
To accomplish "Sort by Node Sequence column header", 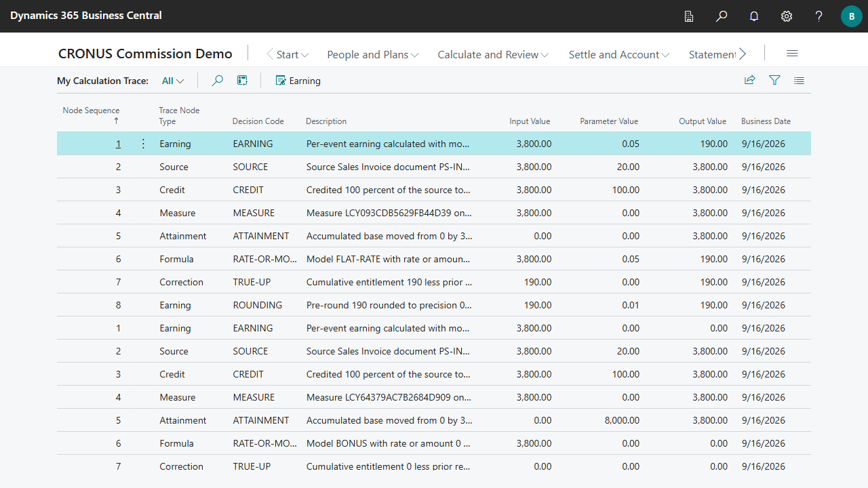I will tap(91, 115).
